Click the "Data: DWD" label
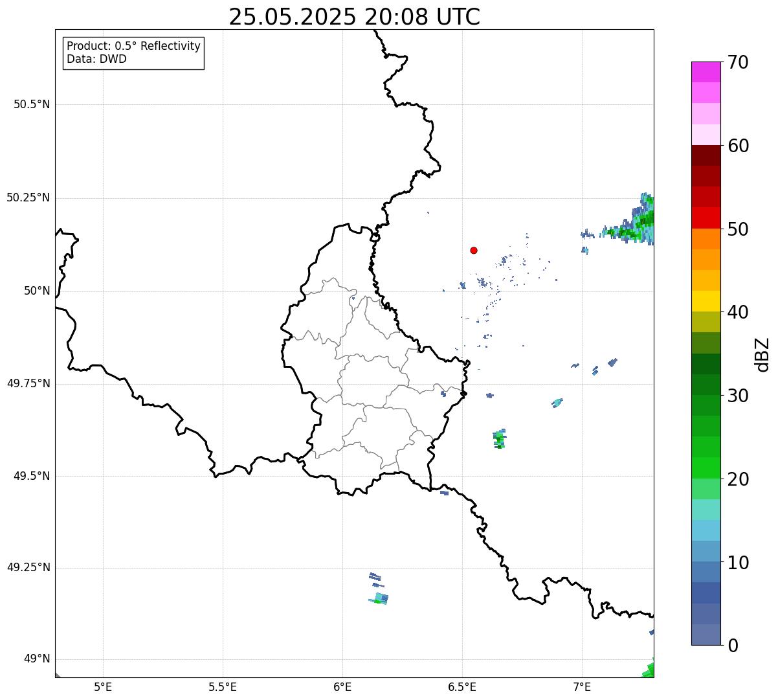This screenshot has height=700, width=778. pyautogui.click(x=97, y=59)
